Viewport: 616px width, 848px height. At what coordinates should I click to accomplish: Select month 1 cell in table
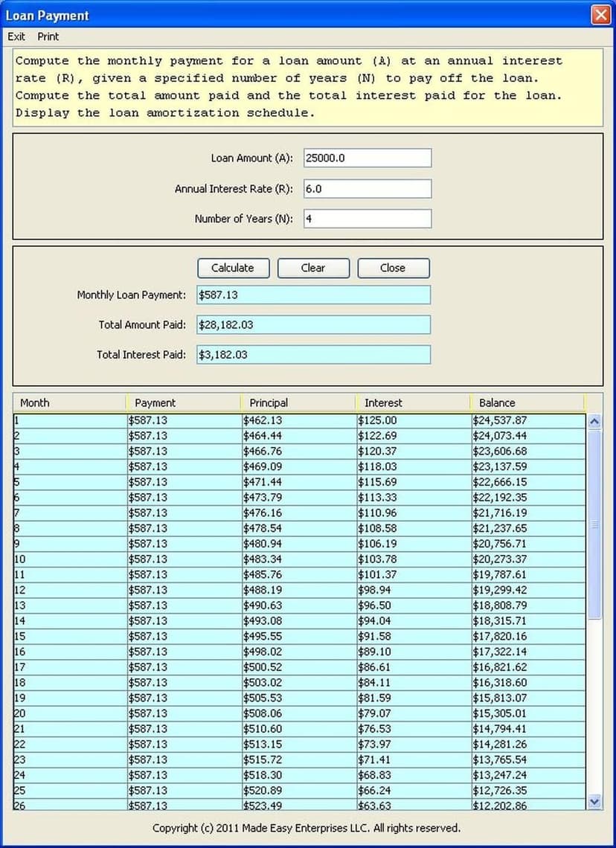[x=71, y=420]
